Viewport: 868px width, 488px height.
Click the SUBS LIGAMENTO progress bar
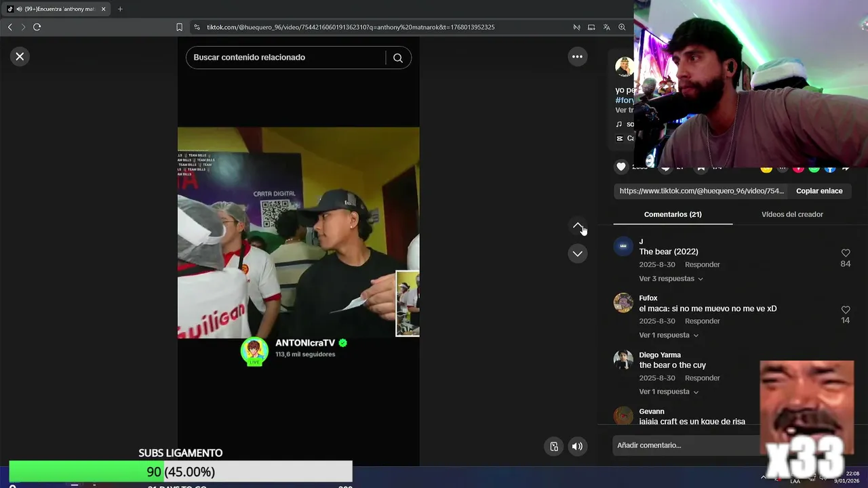tap(180, 471)
